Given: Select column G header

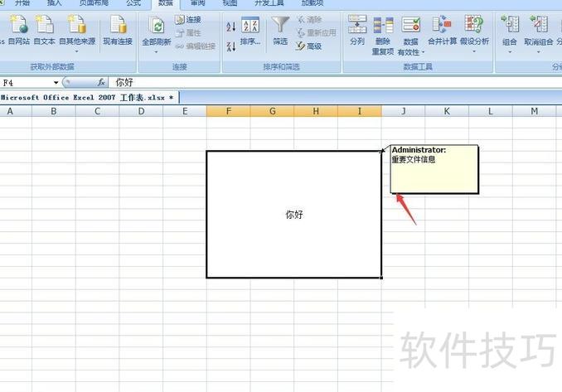Looking at the screenshot, I should [x=273, y=111].
